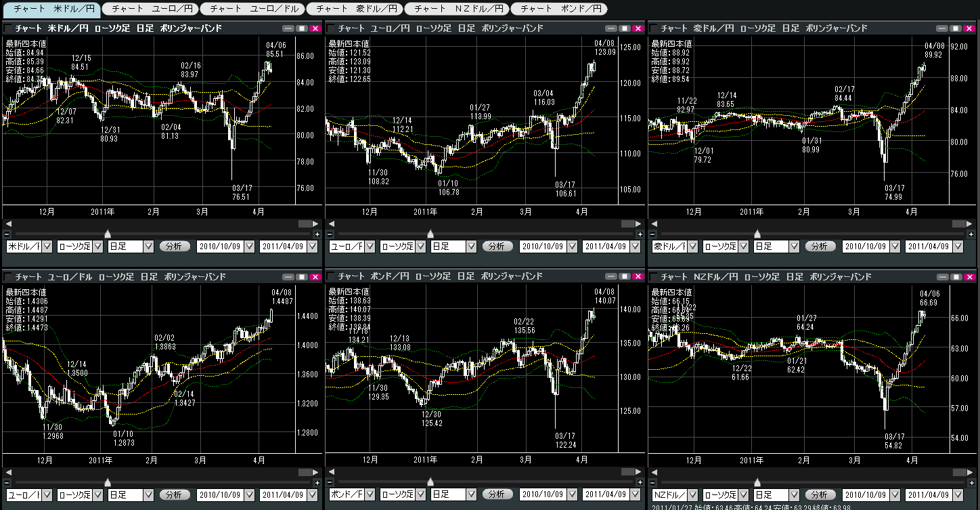Click the zoom plus icon under ポンド/円 chart
Screen dimensions: 980x510
640,482
